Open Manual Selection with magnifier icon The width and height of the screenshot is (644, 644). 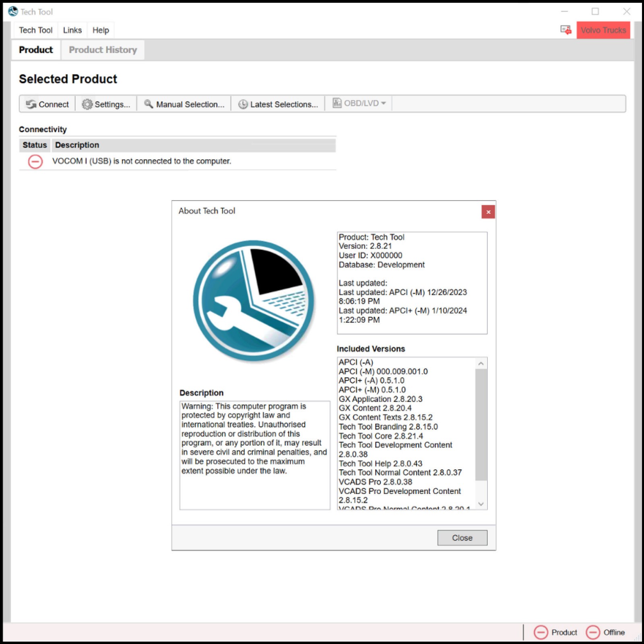pyautogui.click(x=184, y=104)
